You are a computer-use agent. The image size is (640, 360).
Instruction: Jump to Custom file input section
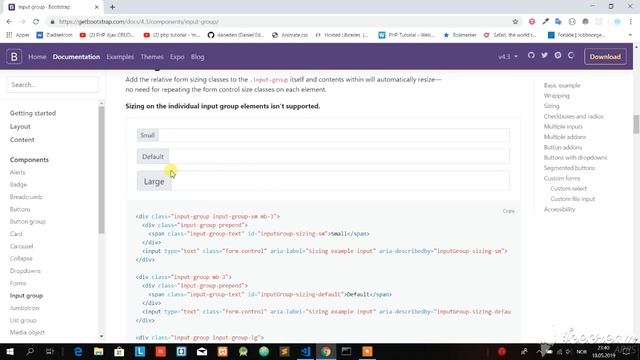(573, 199)
